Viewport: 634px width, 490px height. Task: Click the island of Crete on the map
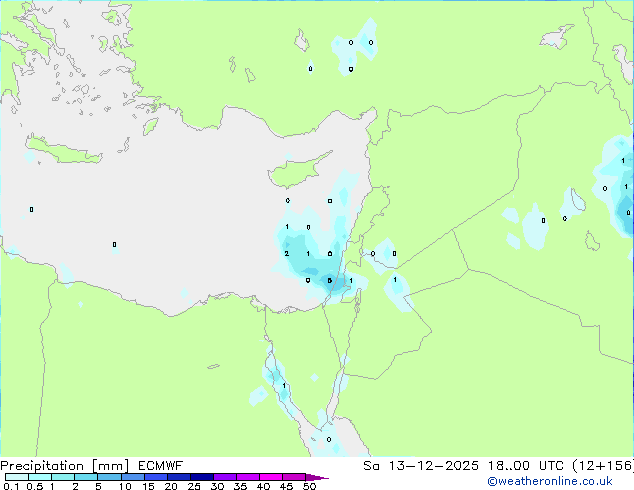click(63, 150)
